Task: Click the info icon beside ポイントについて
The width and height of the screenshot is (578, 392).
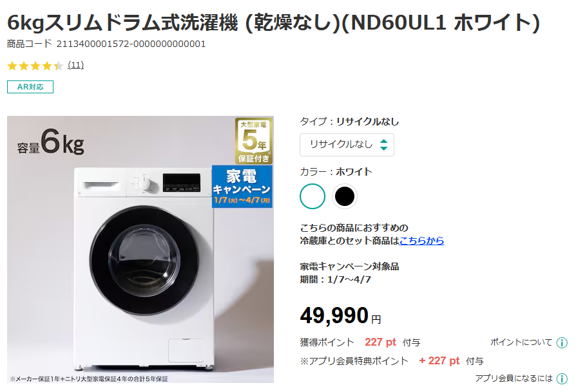Action: (x=561, y=342)
